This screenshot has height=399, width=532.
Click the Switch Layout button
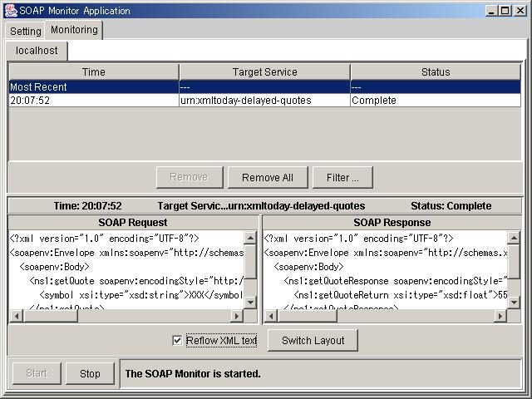[x=313, y=340]
